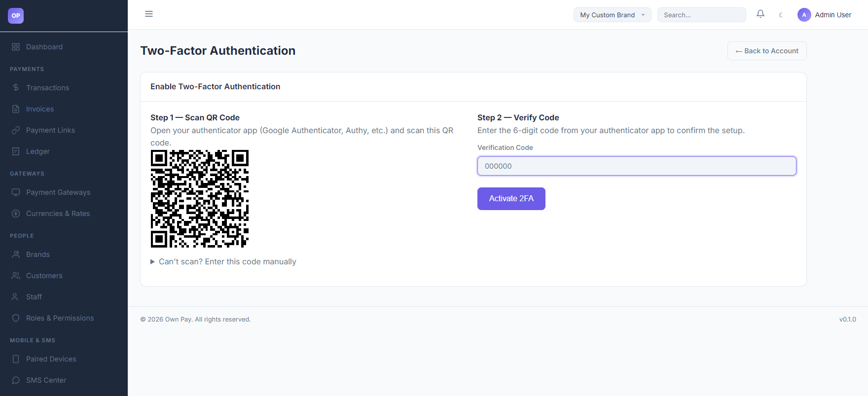Click the OP logo icon

click(16, 16)
